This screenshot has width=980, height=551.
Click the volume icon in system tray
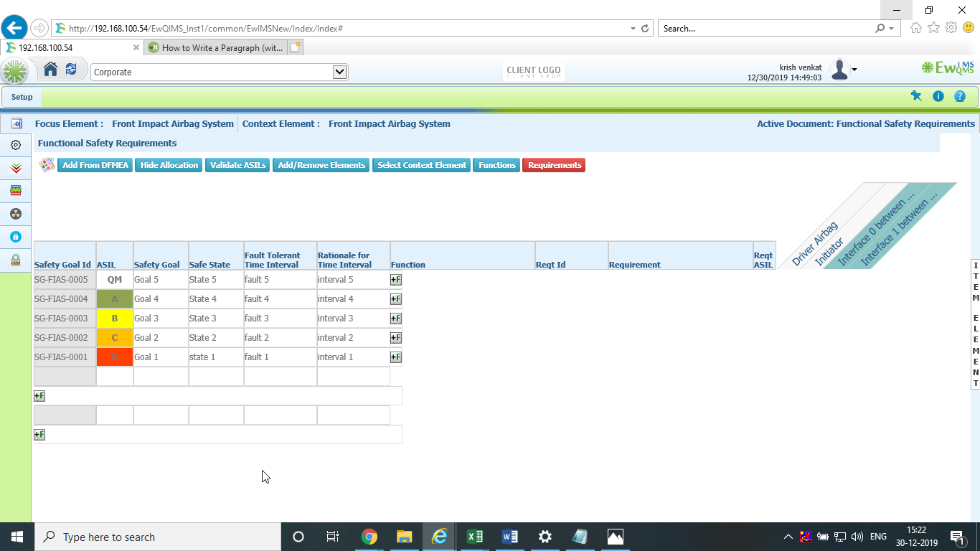click(857, 537)
